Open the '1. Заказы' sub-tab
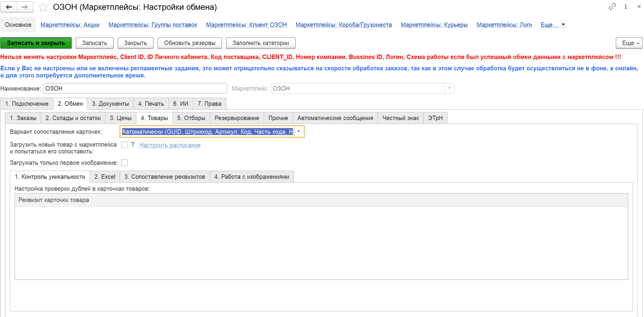Viewport: 644px width, 317px height. point(23,118)
